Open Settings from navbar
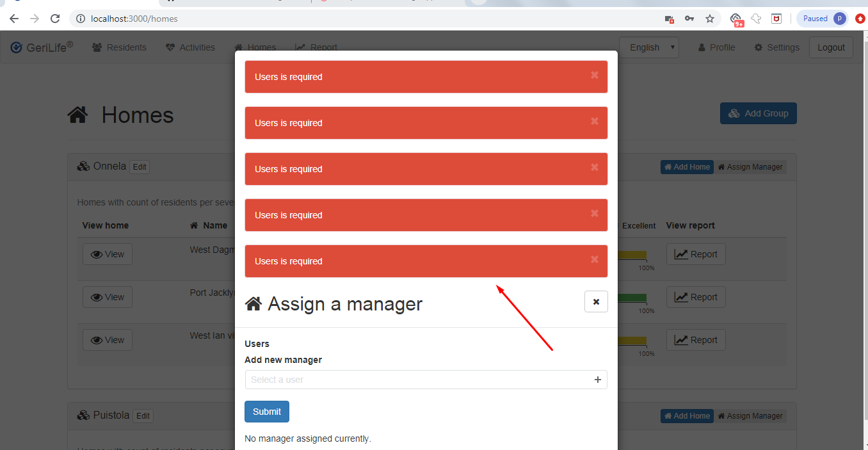Screen dimensions: 868x450 (776, 47)
